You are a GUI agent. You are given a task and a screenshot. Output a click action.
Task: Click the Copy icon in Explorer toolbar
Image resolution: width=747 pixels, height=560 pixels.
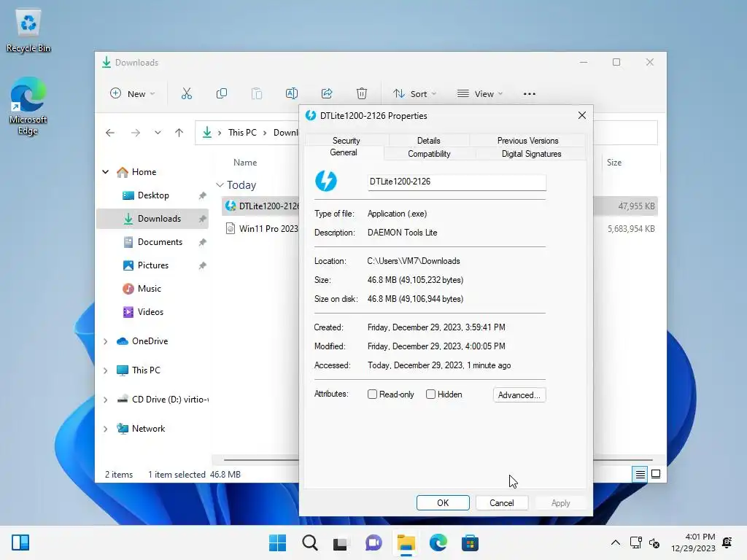click(222, 94)
